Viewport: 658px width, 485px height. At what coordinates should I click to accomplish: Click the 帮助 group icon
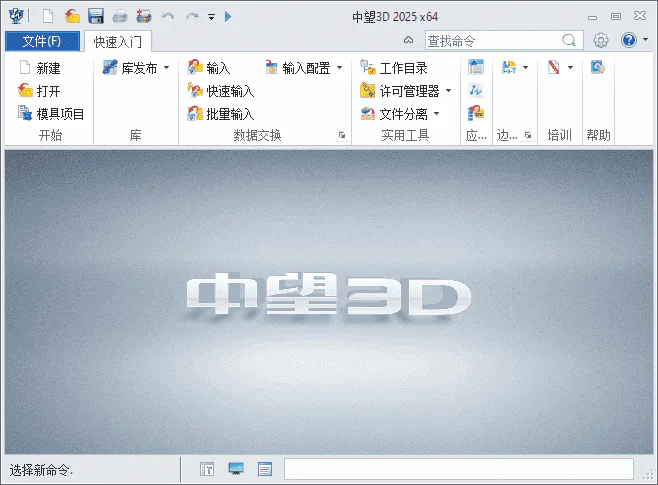[598, 67]
